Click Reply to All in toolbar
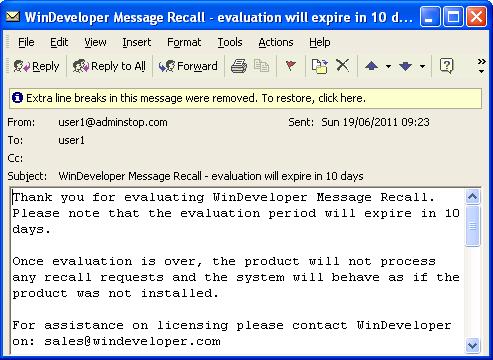The width and height of the screenshot is (493, 360). click(109, 66)
